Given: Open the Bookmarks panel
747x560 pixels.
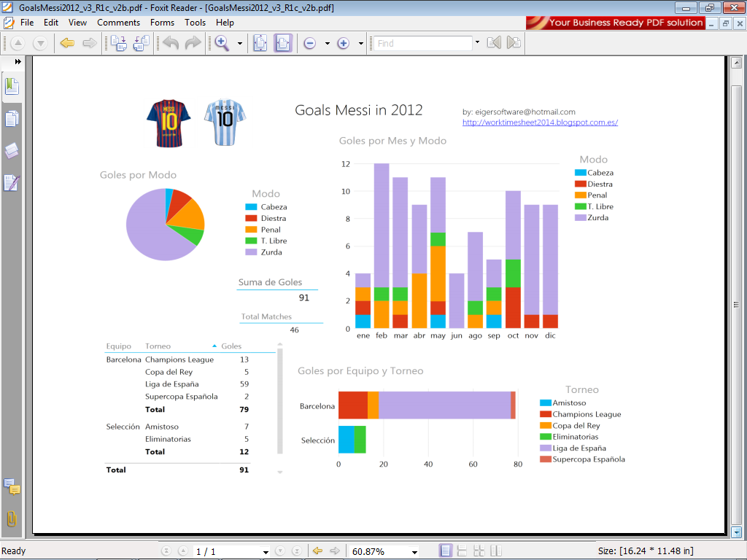Looking at the screenshot, I should (x=11, y=85).
